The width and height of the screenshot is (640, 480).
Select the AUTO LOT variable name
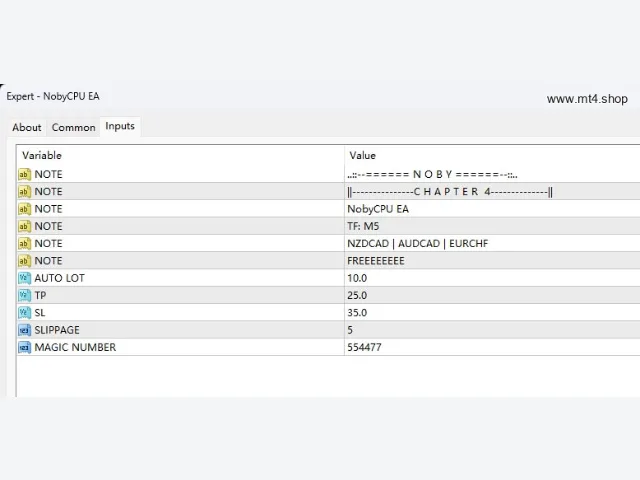click(x=60, y=278)
